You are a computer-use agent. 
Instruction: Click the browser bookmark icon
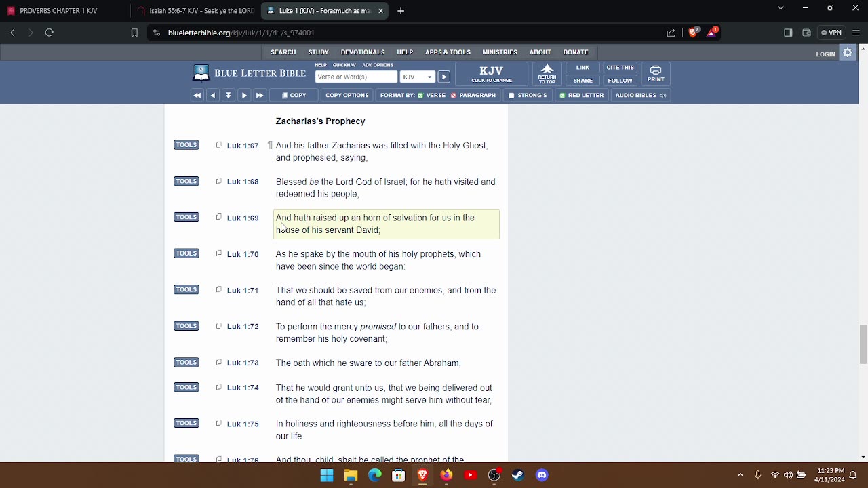pos(134,33)
